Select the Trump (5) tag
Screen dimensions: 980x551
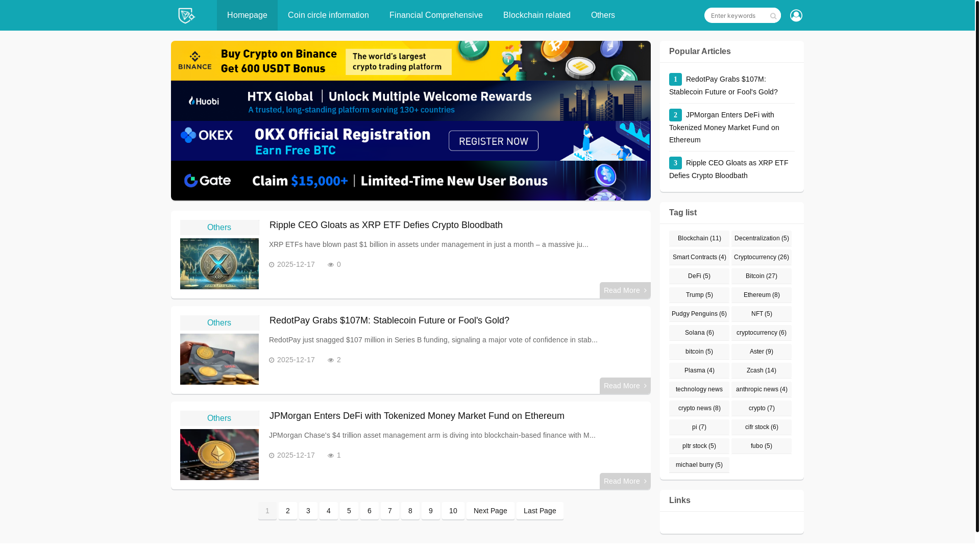(x=699, y=295)
